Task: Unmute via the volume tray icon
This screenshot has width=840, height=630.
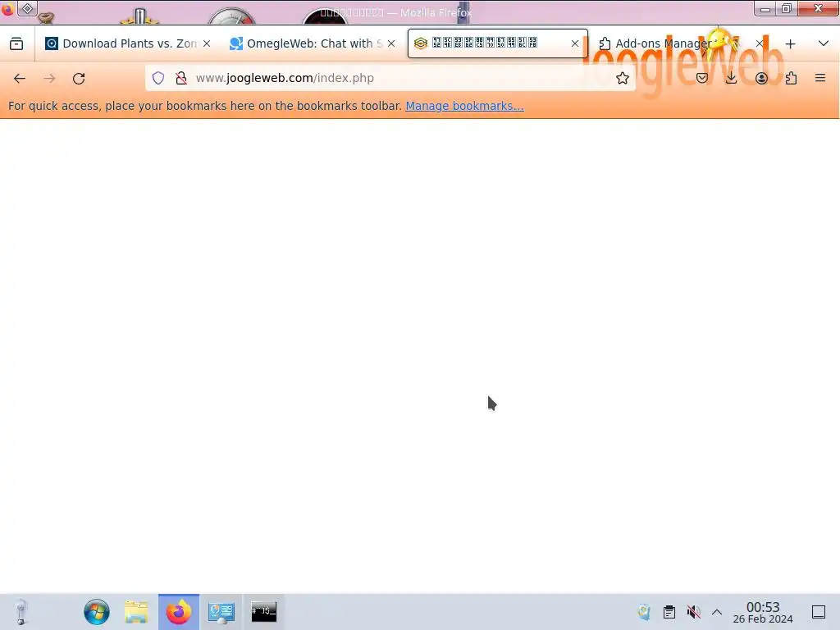Action: click(694, 612)
